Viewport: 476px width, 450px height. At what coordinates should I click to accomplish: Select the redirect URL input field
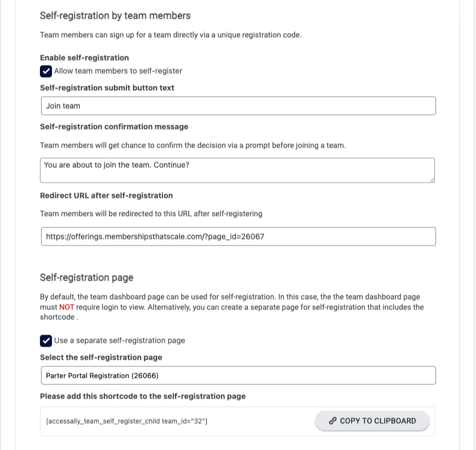237,236
